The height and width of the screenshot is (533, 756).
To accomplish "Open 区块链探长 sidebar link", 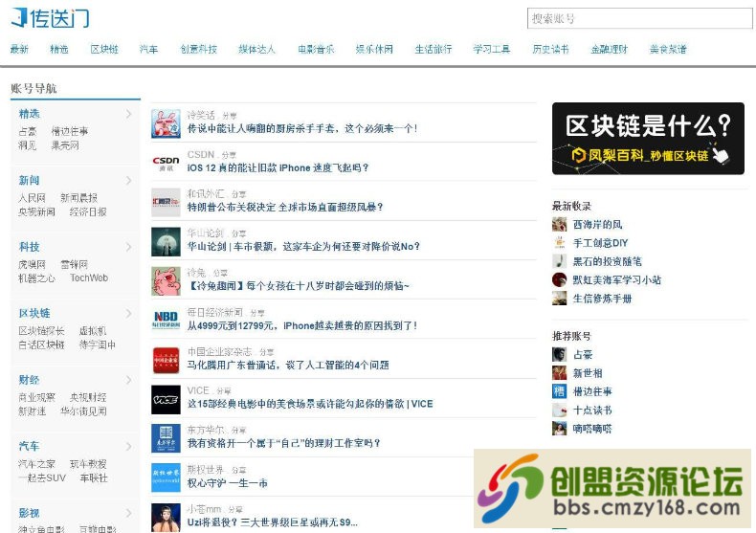I will click(41, 331).
